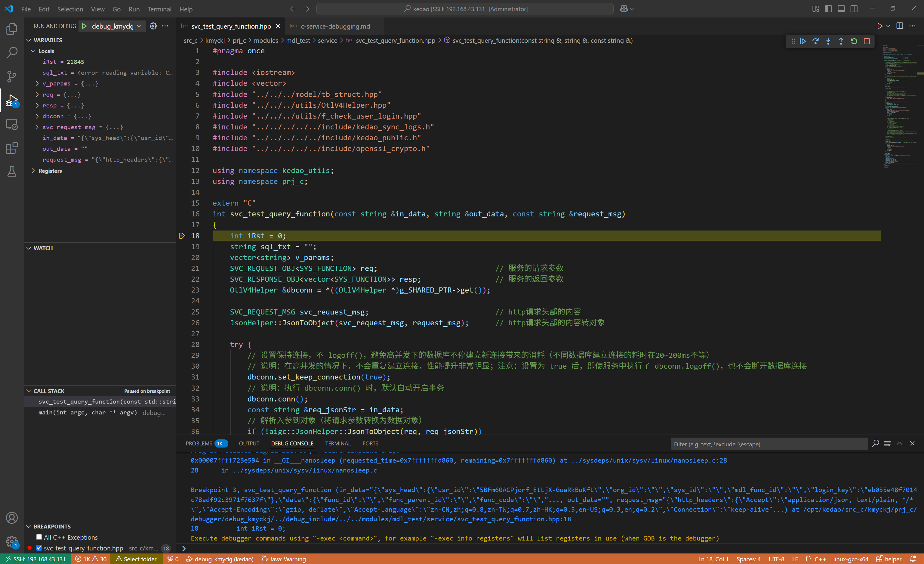The height and width of the screenshot is (564, 924).
Task: Open the Accounts icon in activity bar
Action: click(12, 518)
